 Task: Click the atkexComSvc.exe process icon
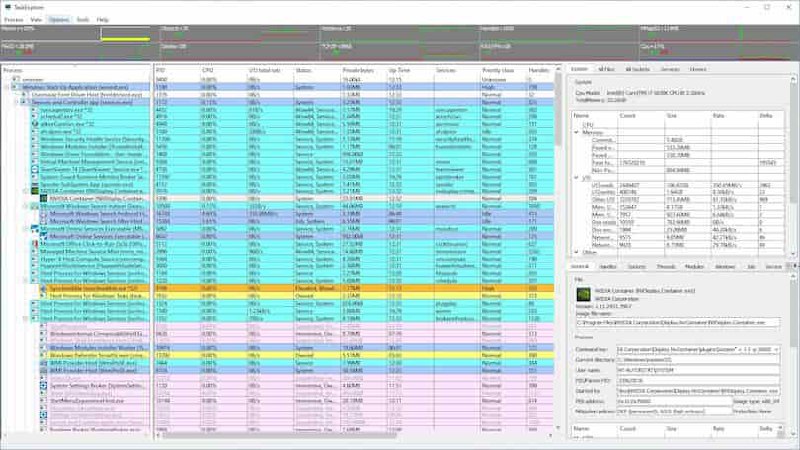35,124
